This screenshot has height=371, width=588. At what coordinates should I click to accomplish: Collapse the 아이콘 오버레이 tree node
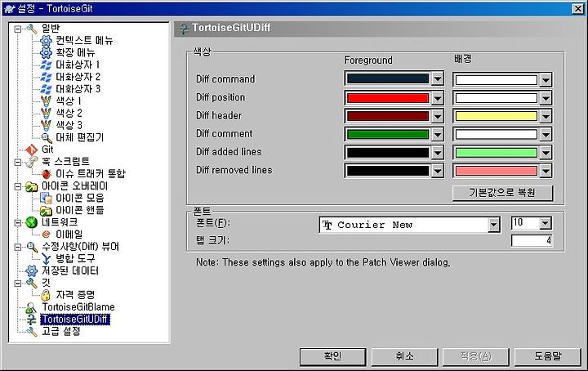(x=18, y=186)
